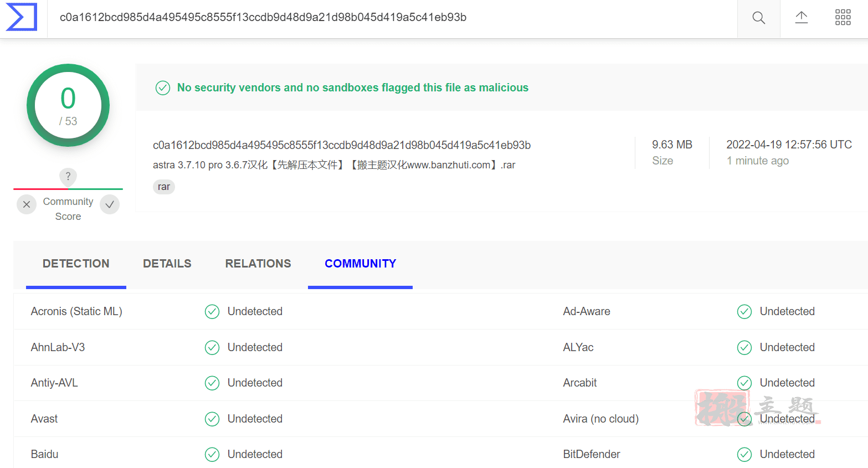Viewport: 868px width, 468px height.
Task: Click the Undetected result for Arcabit
Action: 787,383
